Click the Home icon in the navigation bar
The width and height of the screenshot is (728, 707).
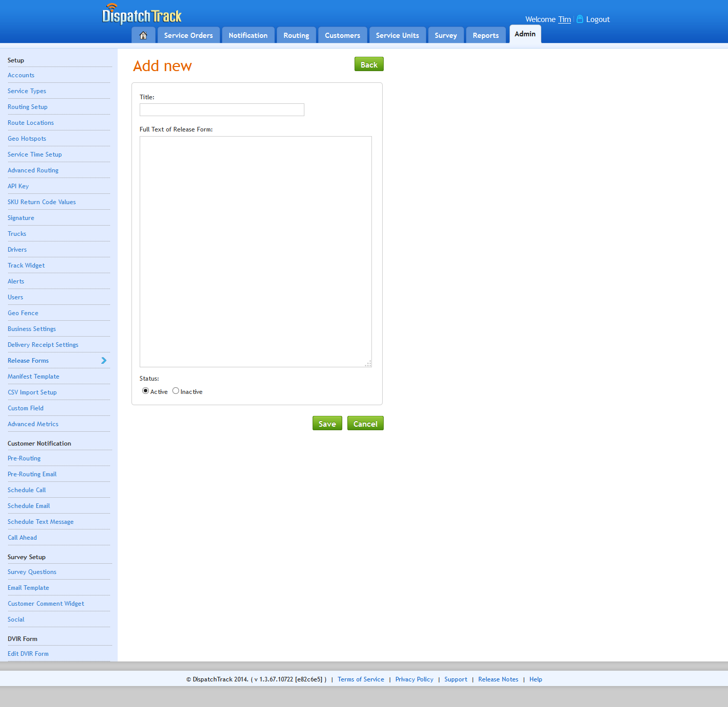pyautogui.click(x=143, y=35)
